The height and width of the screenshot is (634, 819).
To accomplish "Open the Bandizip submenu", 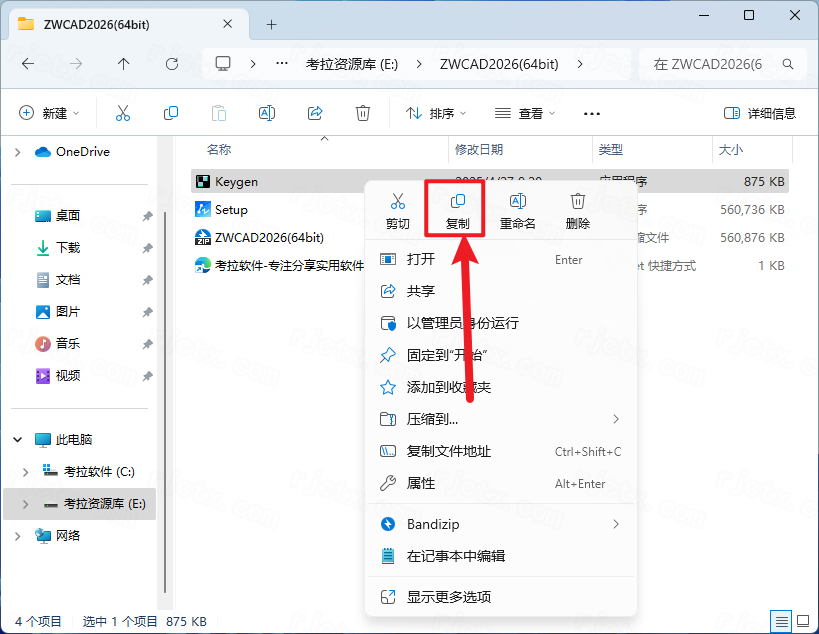I will coord(500,524).
